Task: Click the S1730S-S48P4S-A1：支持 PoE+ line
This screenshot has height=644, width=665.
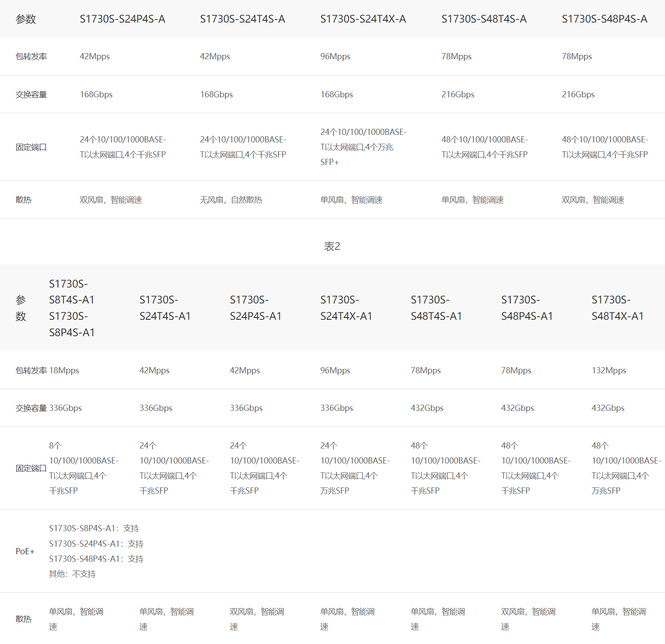Action: click(x=96, y=559)
